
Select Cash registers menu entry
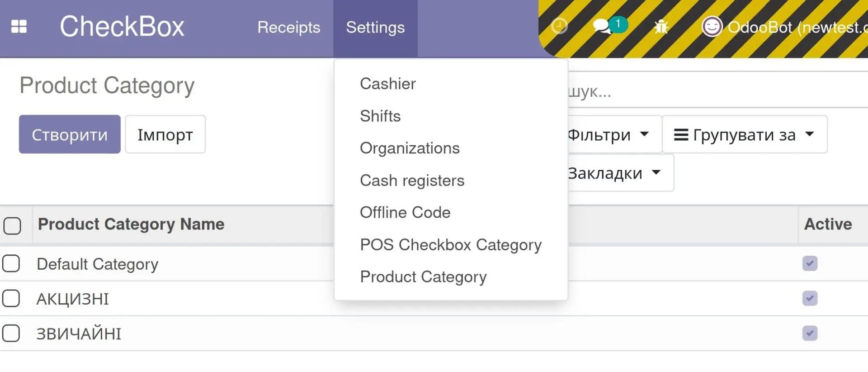(412, 181)
